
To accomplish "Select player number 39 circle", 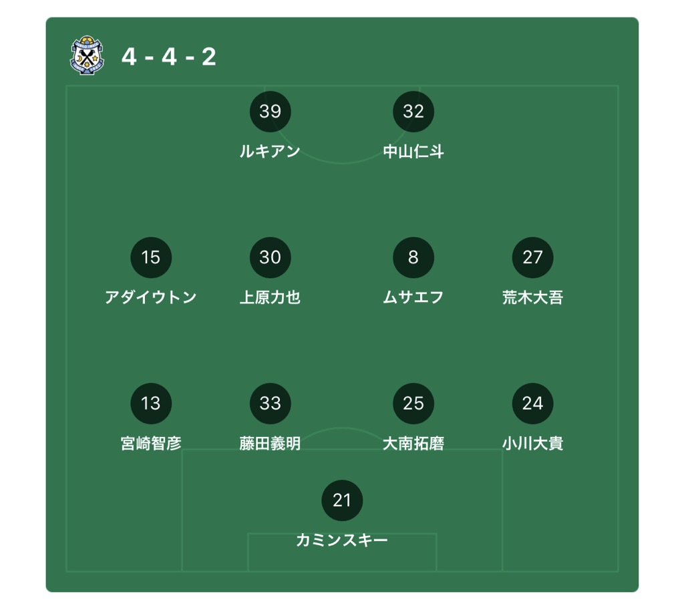I will point(270,112).
